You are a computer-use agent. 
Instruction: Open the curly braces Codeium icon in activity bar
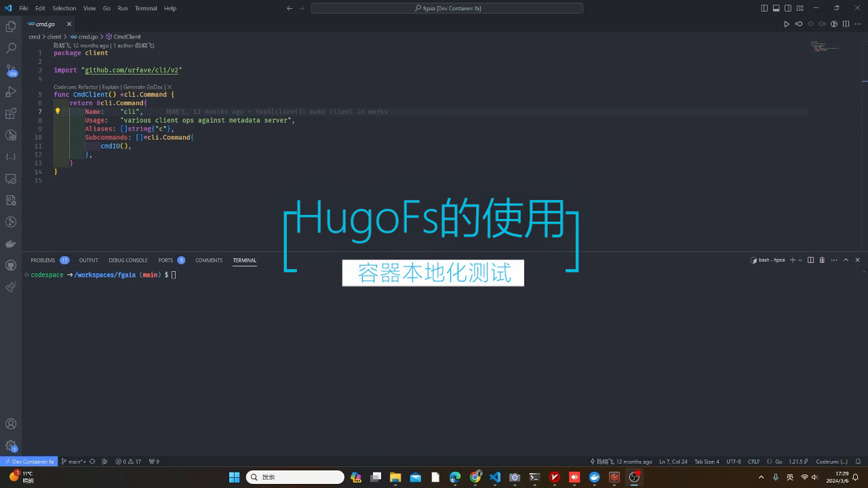tap(11, 157)
